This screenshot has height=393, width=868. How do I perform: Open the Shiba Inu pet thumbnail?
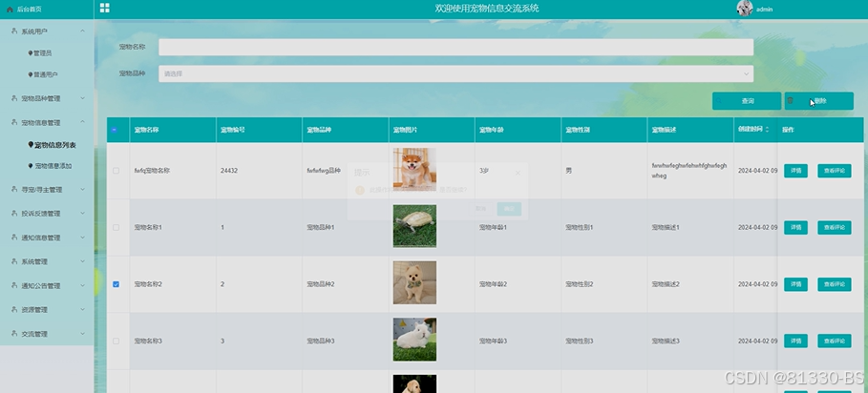pyautogui.click(x=414, y=169)
